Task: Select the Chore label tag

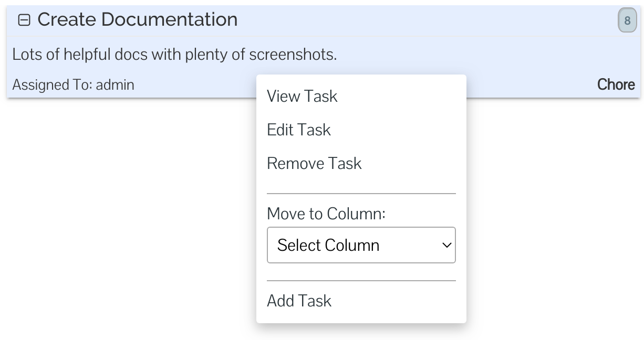Action: (616, 84)
